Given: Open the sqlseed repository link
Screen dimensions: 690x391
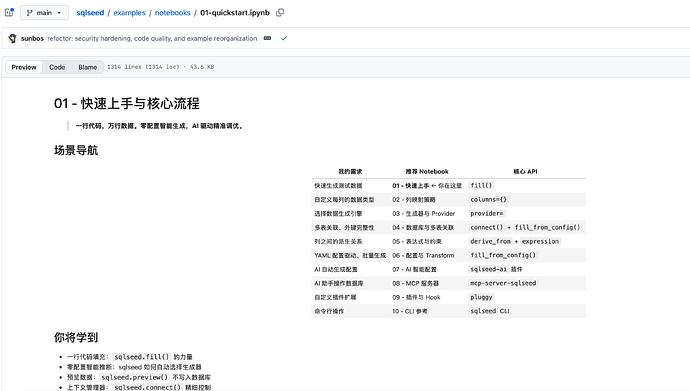Looking at the screenshot, I should pos(90,13).
